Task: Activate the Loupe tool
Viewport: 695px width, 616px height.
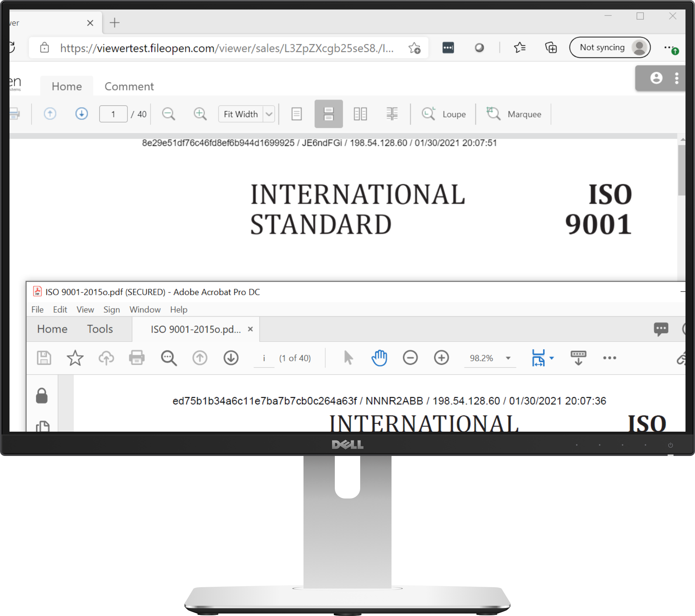Action: [444, 114]
